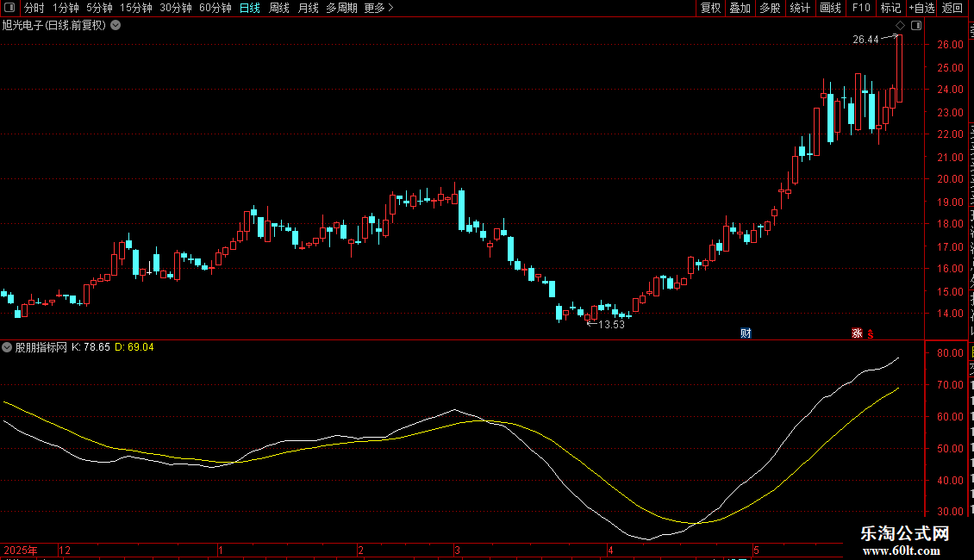Click the 30.00 indicator axis label

pyautogui.click(x=951, y=512)
